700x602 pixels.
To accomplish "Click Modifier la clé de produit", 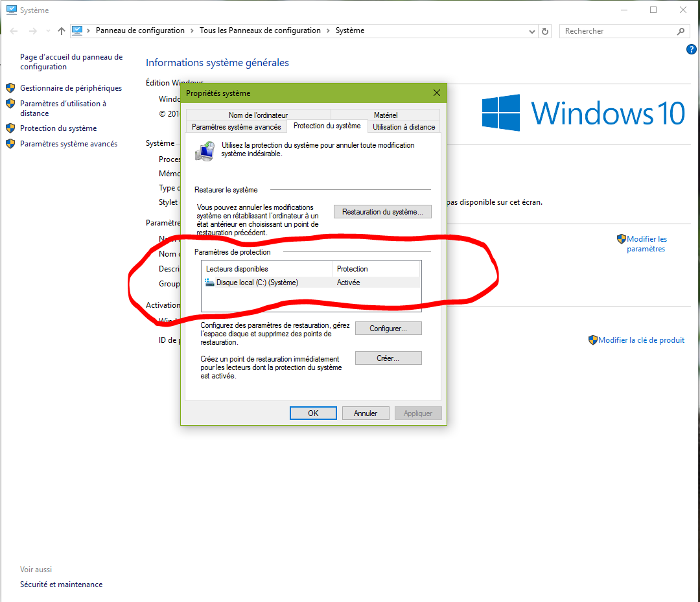I will [x=641, y=340].
